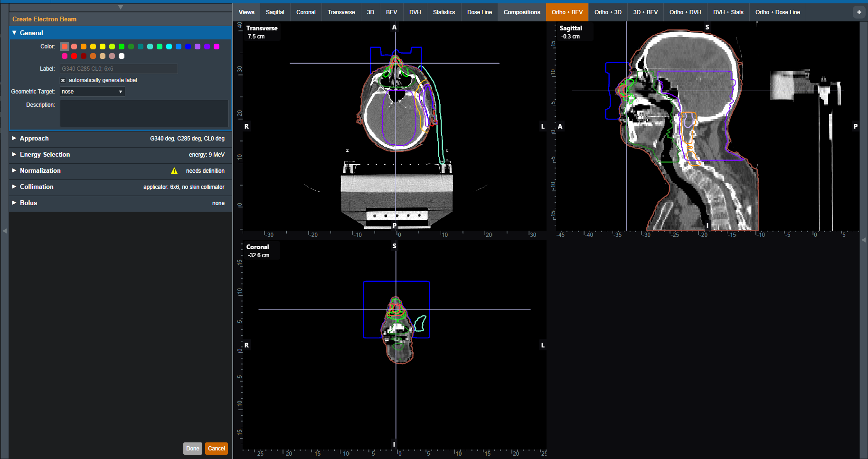Open the Geometric Target dropdown
Image resolution: width=868 pixels, height=459 pixels.
[x=93, y=92]
